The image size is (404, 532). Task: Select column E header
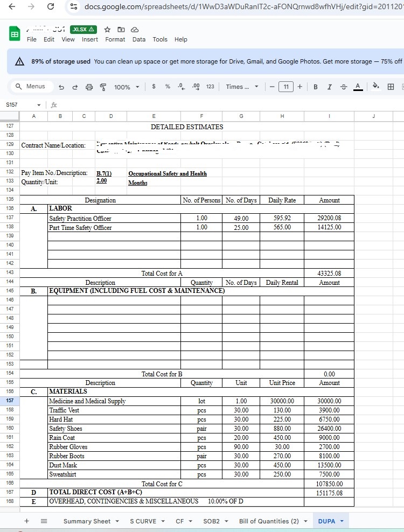[154, 116]
